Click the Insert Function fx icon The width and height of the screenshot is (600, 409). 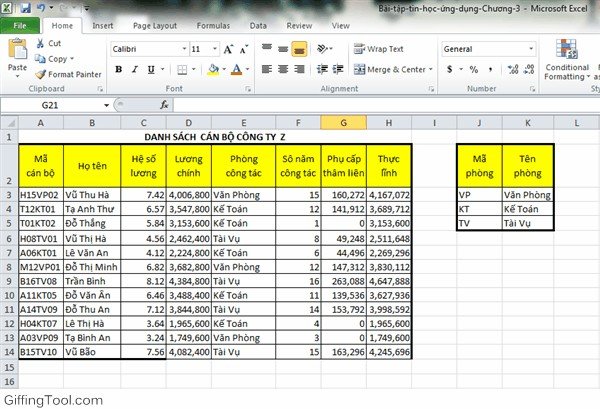[165, 104]
